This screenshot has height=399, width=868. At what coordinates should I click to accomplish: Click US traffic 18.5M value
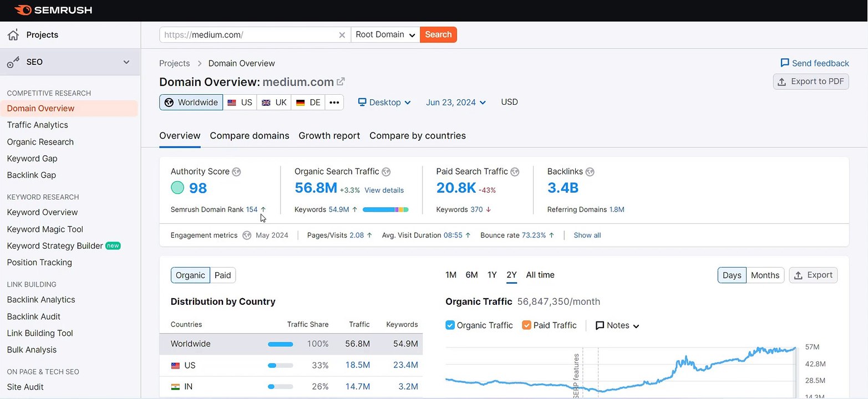[x=358, y=366]
